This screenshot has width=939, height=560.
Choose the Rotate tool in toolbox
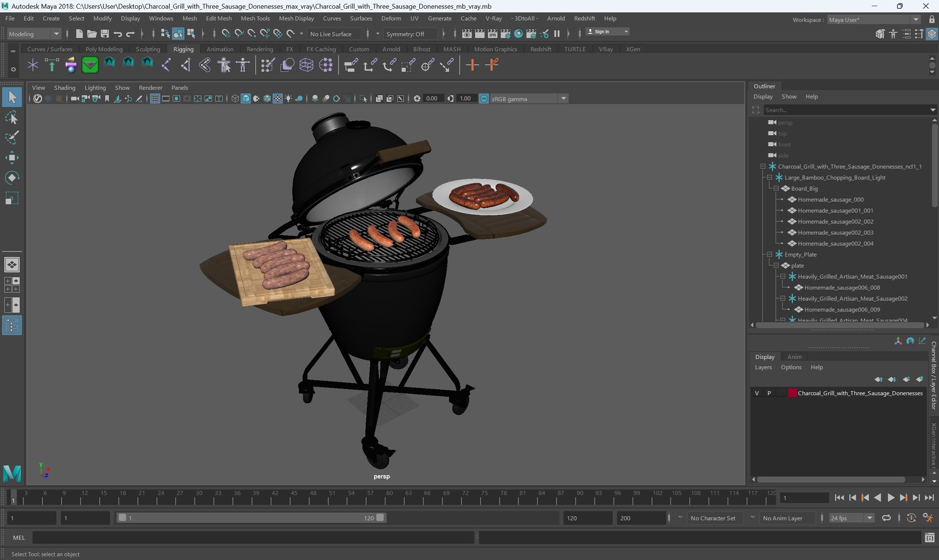[11, 178]
